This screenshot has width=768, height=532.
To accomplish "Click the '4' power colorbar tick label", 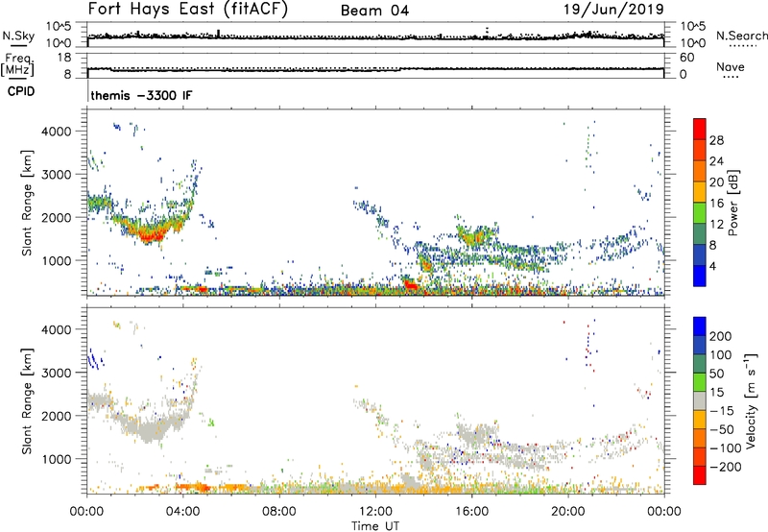I will [713, 266].
